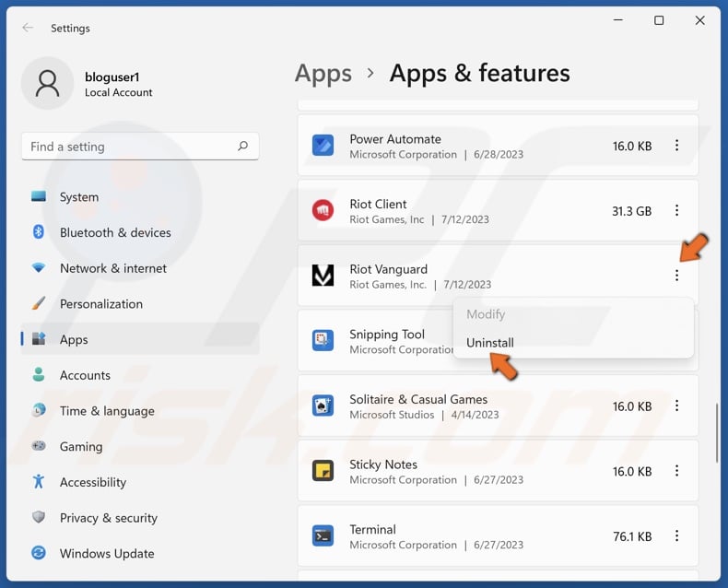Click the 31.3 GB size value
Screen dimensions: 728x588
click(x=631, y=211)
